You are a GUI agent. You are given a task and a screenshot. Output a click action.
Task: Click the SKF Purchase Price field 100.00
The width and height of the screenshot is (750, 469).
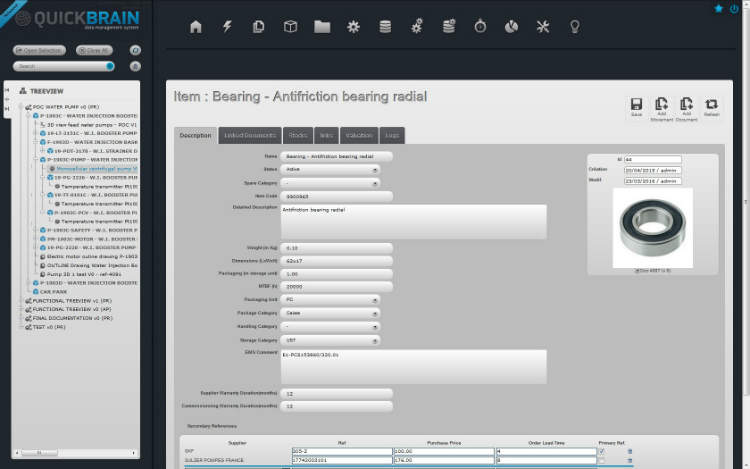pos(443,451)
